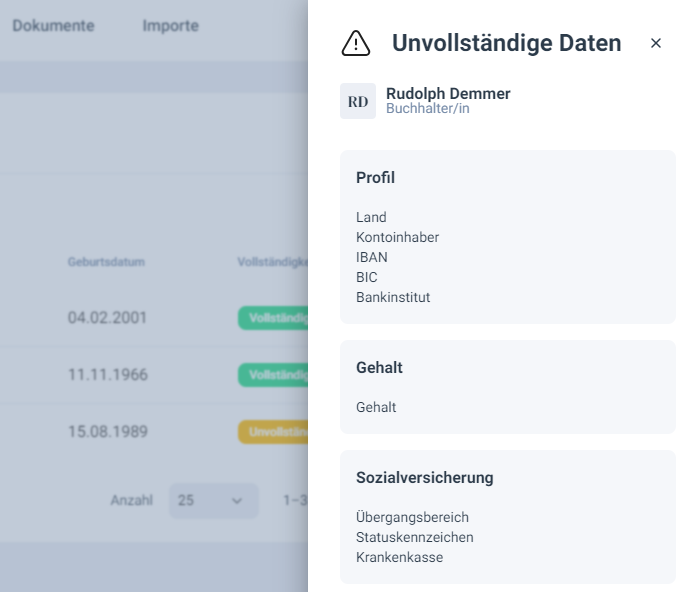Image resolution: width=682 pixels, height=592 pixels.
Task: Jump to the missing IBAN field
Action: pyautogui.click(x=372, y=257)
